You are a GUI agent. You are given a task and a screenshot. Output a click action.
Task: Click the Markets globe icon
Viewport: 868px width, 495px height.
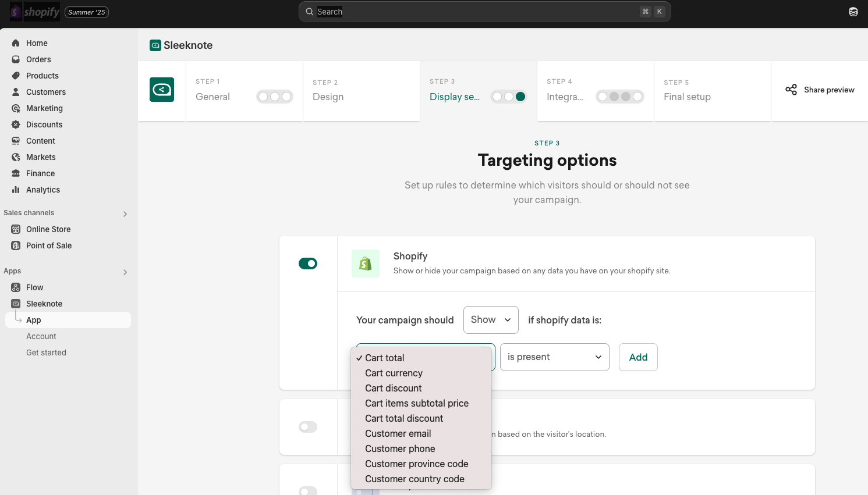tap(16, 157)
